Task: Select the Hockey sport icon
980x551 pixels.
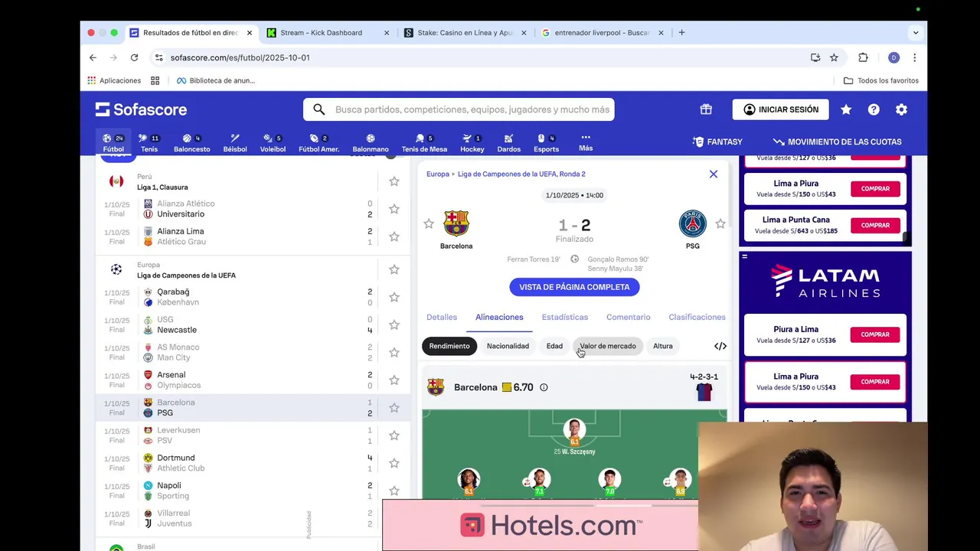Action: 472,143
